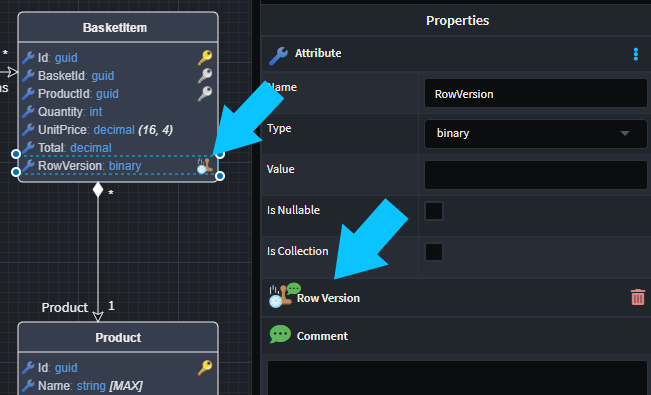The height and width of the screenshot is (395, 651).
Task: Click the Properties panel title
Action: coord(458,20)
